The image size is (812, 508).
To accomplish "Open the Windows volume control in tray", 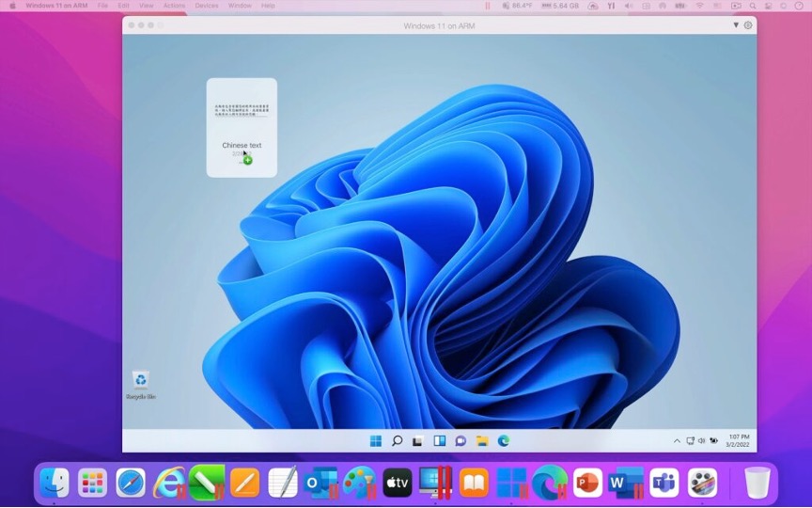I will point(701,440).
